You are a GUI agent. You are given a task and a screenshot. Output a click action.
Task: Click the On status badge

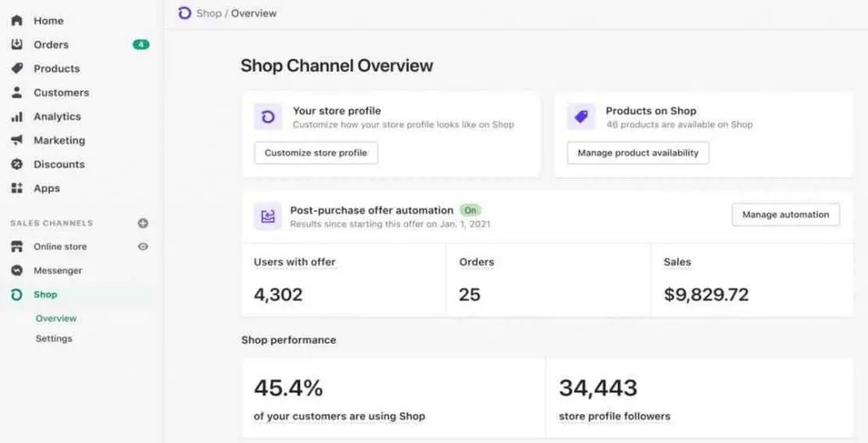point(470,210)
